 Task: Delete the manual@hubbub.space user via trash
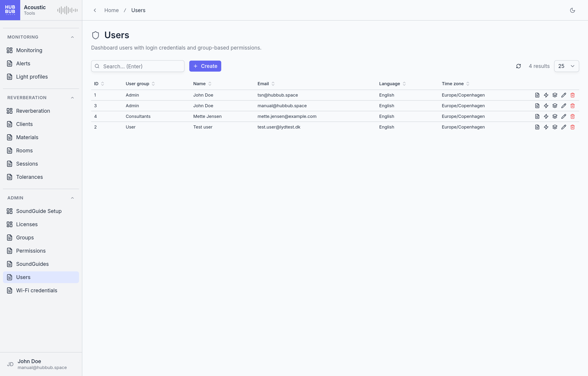point(572,106)
